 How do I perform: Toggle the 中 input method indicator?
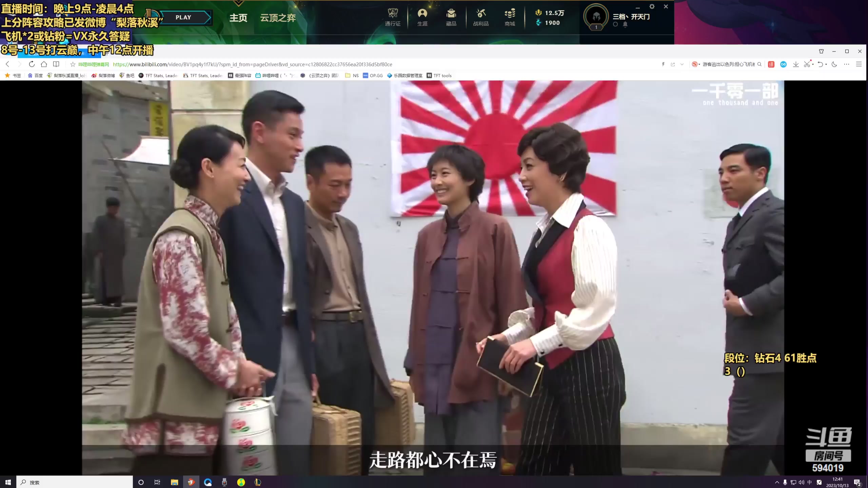tap(810, 482)
